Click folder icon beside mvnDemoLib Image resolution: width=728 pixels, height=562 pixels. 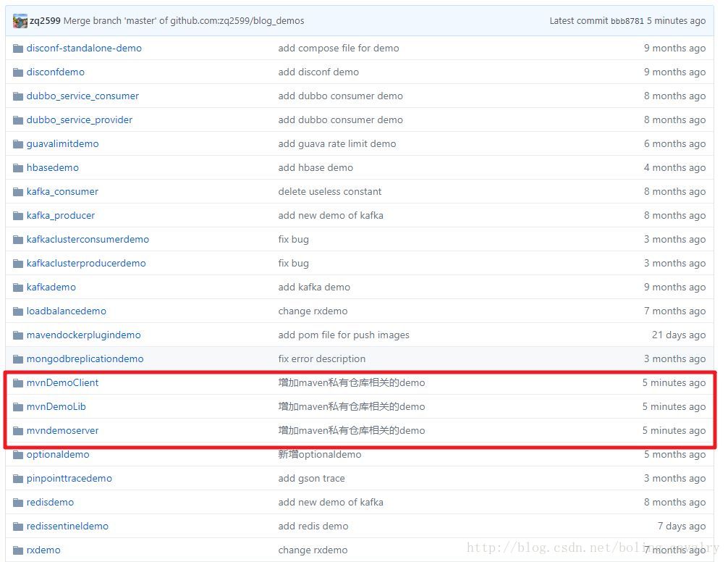[18, 407]
